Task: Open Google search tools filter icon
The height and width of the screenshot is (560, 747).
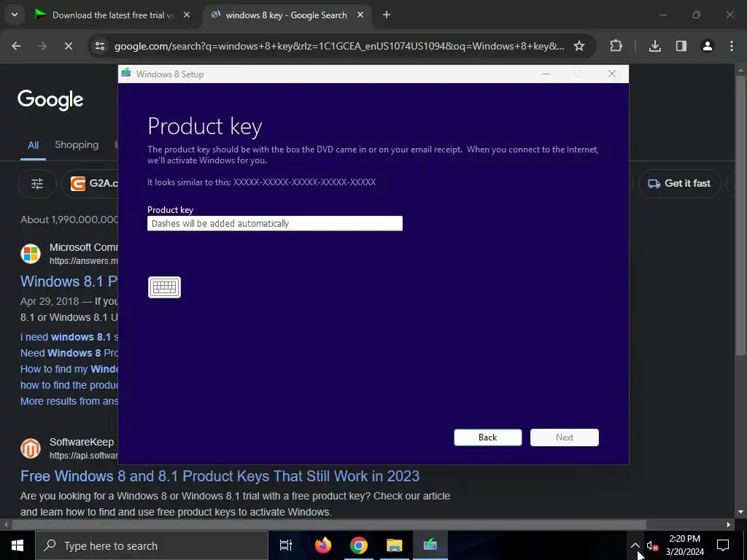Action: (37, 183)
